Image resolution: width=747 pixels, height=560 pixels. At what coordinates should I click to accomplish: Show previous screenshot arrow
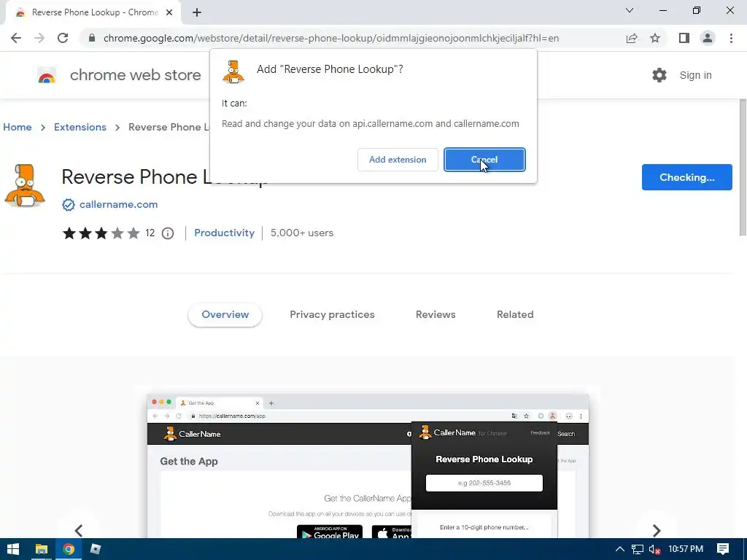click(79, 530)
